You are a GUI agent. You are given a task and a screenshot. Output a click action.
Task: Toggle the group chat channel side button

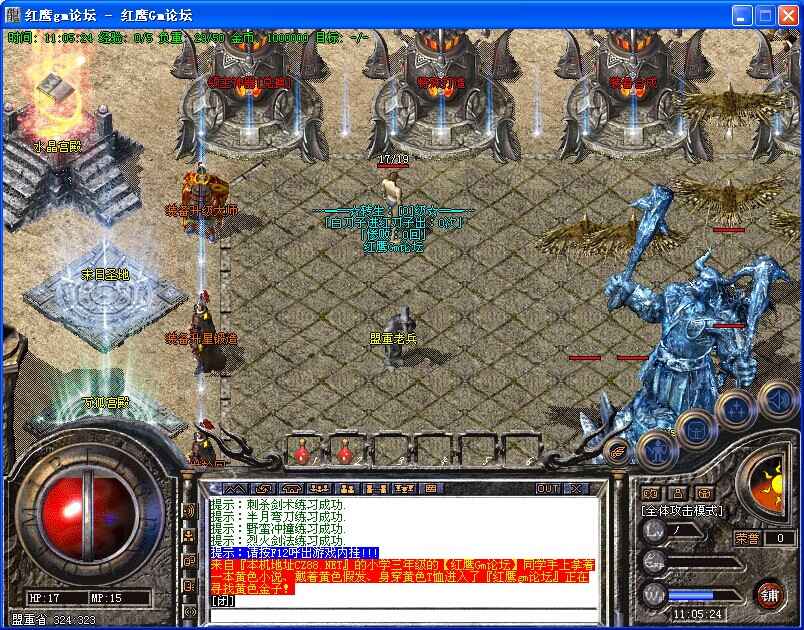189,537
